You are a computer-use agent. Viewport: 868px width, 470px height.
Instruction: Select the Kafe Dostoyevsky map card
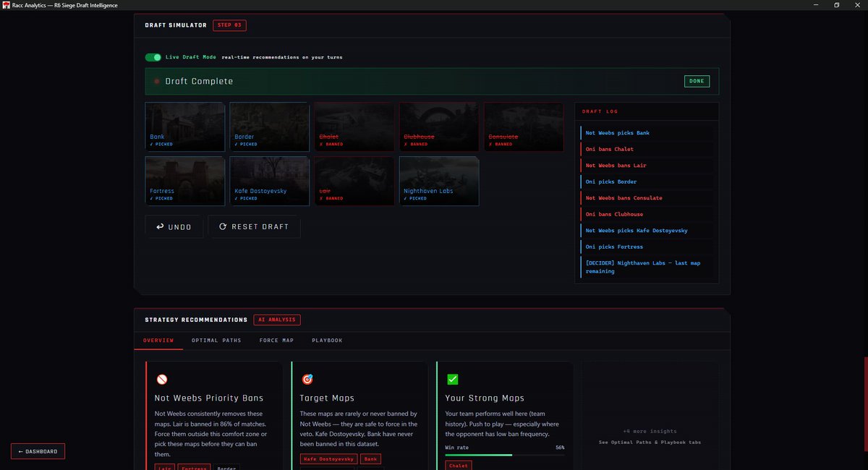coord(270,181)
